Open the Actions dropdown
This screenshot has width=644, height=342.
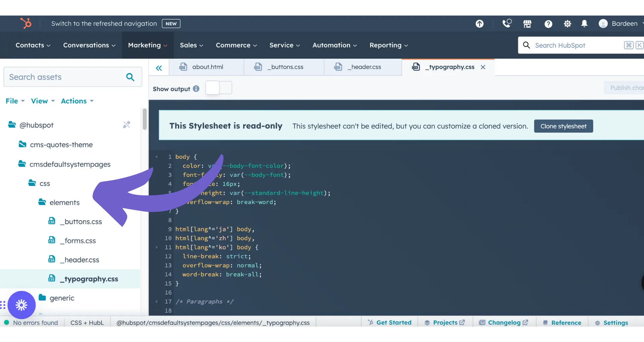coord(77,101)
